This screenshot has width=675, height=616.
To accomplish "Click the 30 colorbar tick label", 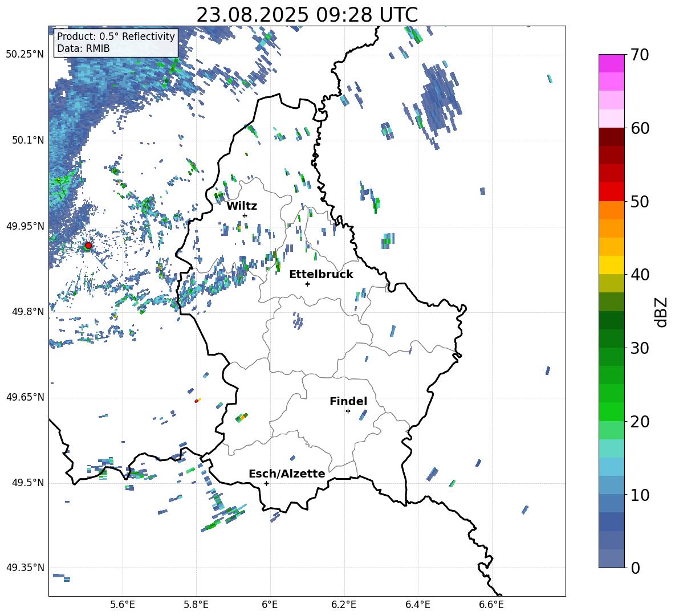I will [639, 348].
